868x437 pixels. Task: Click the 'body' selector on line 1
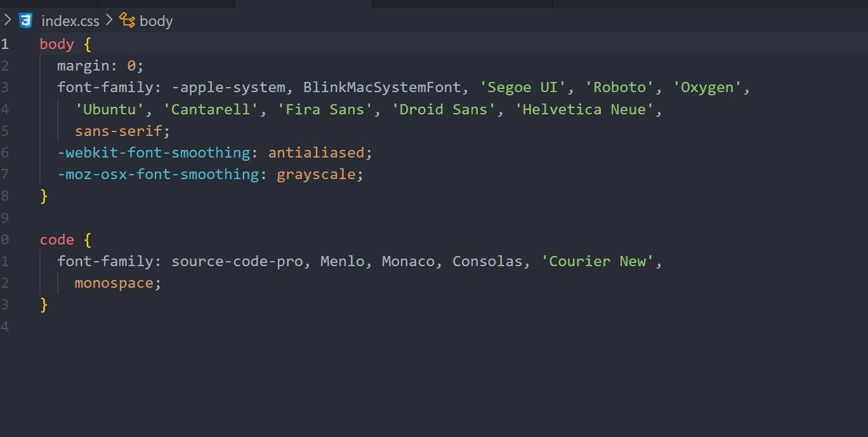[x=57, y=44]
